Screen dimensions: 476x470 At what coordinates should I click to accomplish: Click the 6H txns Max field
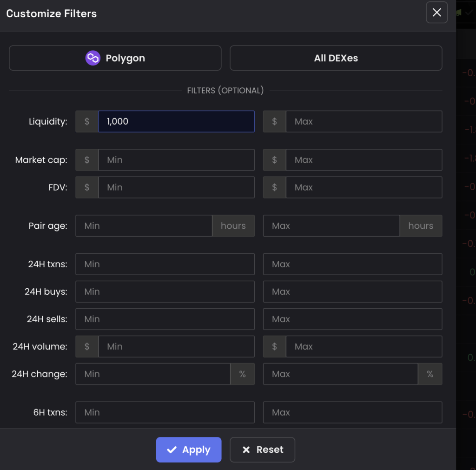pos(352,412)
